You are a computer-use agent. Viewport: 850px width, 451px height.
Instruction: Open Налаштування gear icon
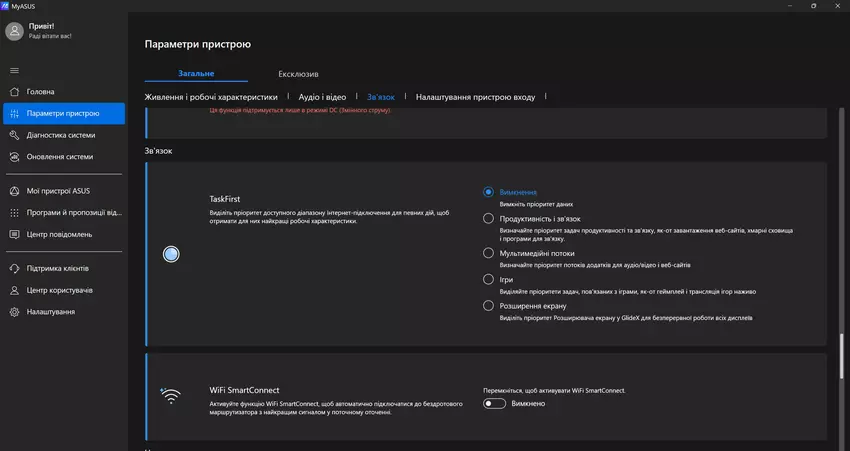click(x=14, y=312)
